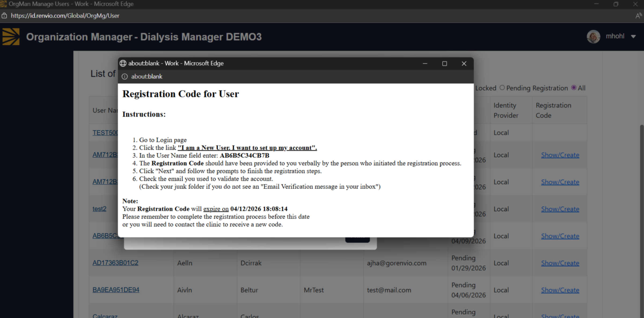Click the user name AB6B5C34CB7B in instructions
Image resolution: width=644 pixels, height=318 pixels.
pyautogui.click(x=244, y=156)
